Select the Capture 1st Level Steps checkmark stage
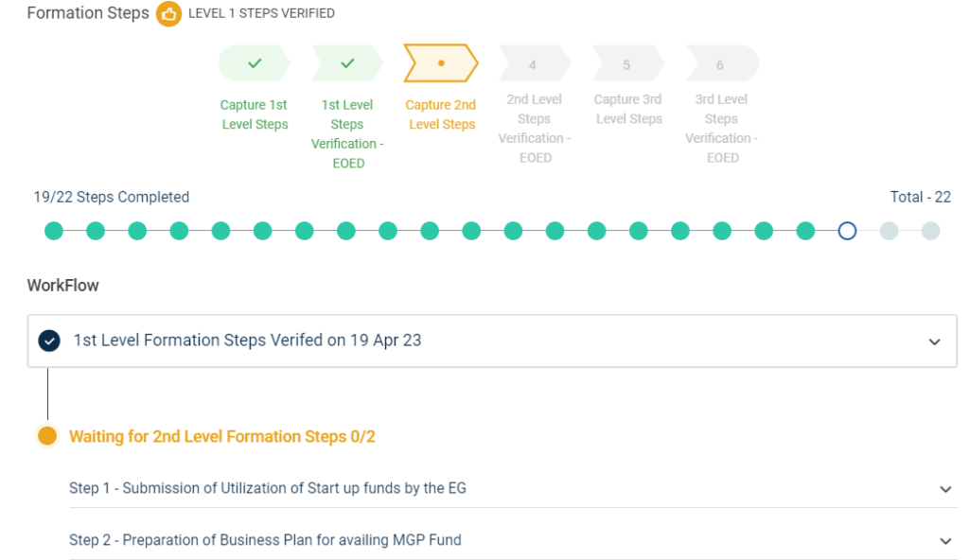This screenshot has height=560, width=969. (x=254, y=64)
